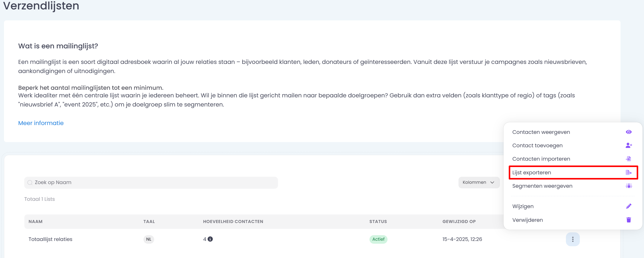Click the search magnifier icon
Viewport: 644px width, 258px height.
[30, 183]
